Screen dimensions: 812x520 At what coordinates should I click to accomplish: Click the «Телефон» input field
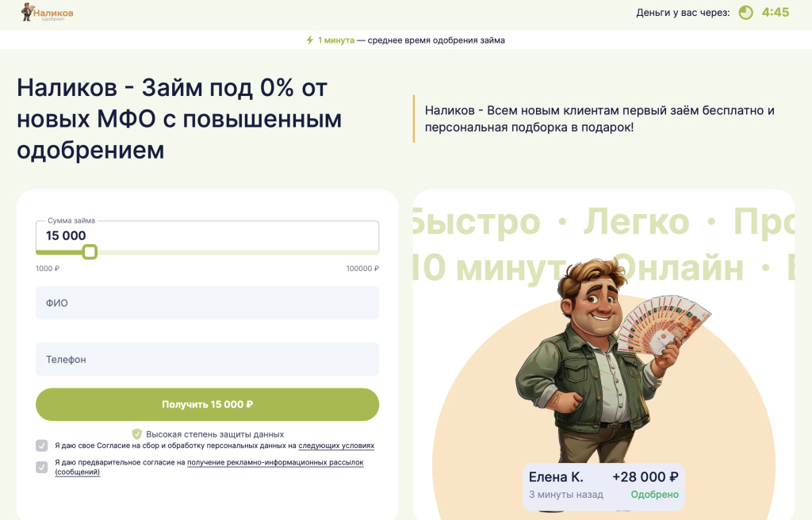point(206,358)
